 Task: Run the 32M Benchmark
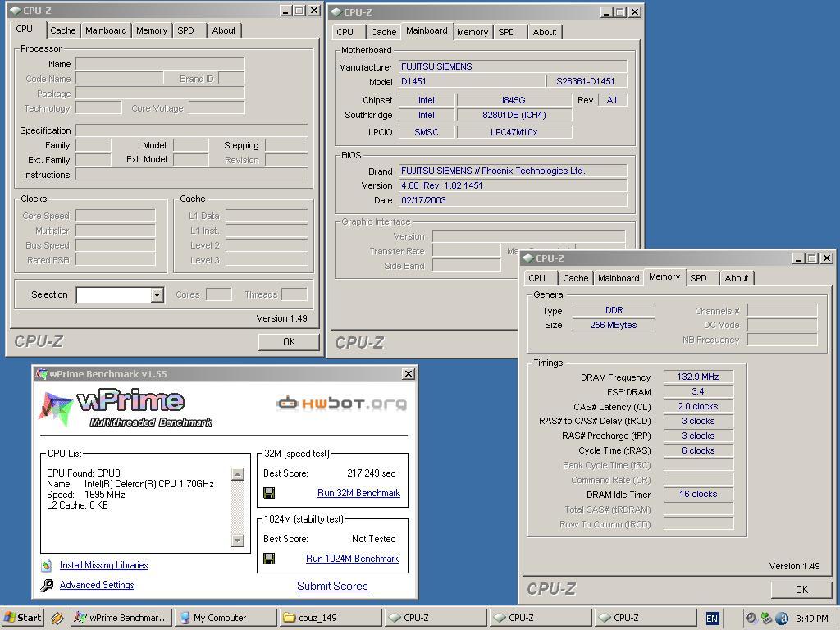[x=359, y=493]
